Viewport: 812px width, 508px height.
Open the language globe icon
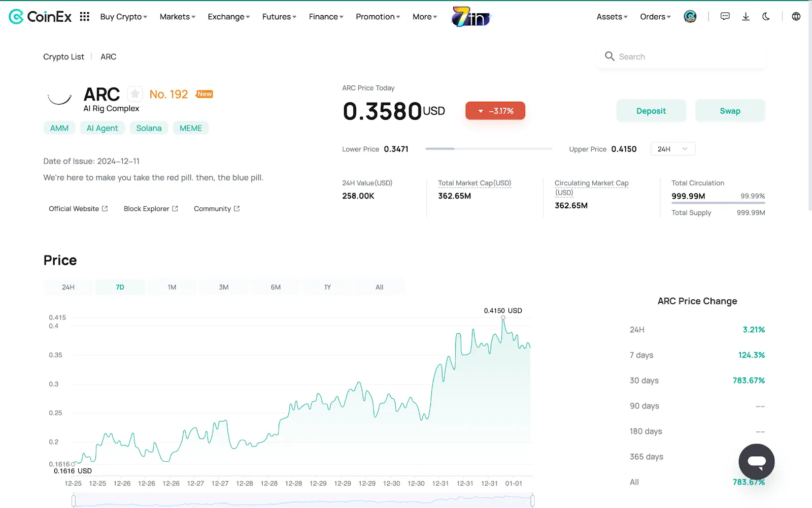point(796,17)
